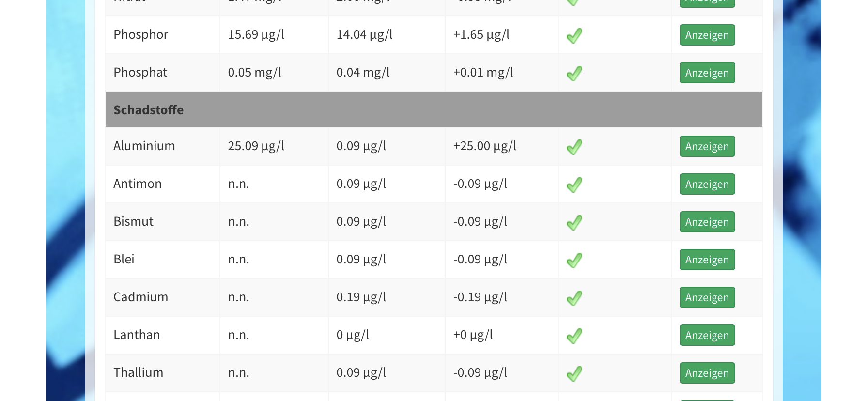Click the green checkmark in Blei row
Image resolution: width=868 pixels, height=401 pixels.
574,260
